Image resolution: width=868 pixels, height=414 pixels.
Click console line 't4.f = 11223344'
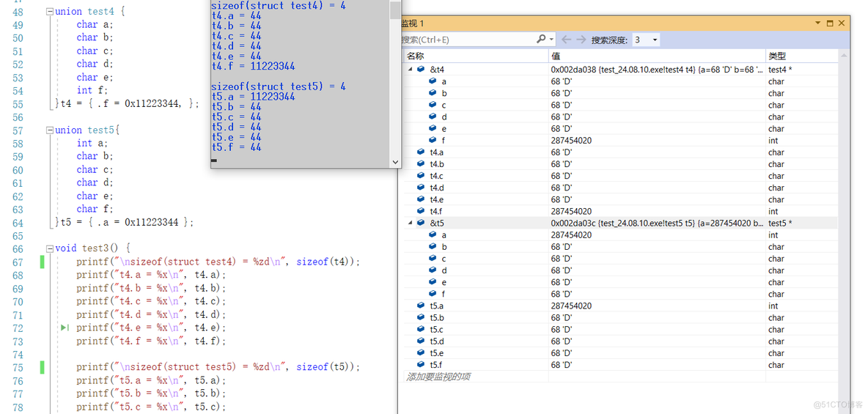253,67
